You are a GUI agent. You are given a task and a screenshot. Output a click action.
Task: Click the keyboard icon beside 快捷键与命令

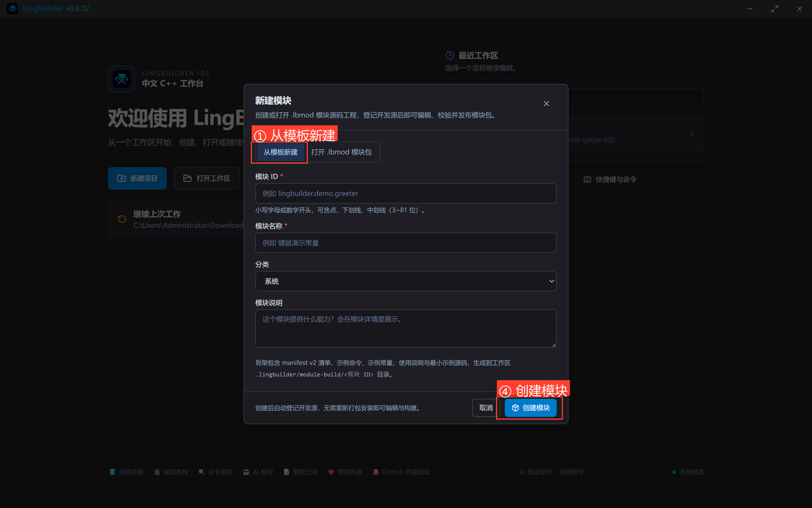tap(587, 179)
